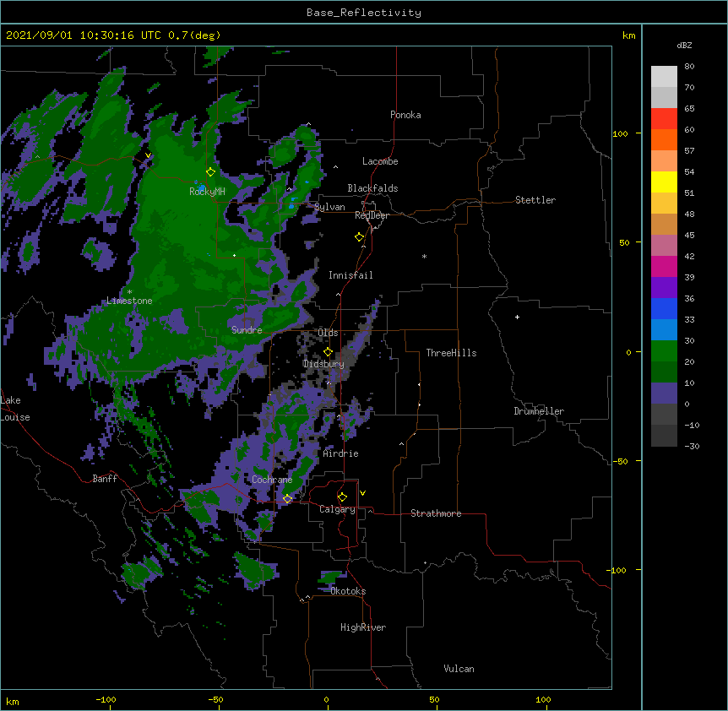
Task: Click the Vulcan label
Action: [459, 669]
